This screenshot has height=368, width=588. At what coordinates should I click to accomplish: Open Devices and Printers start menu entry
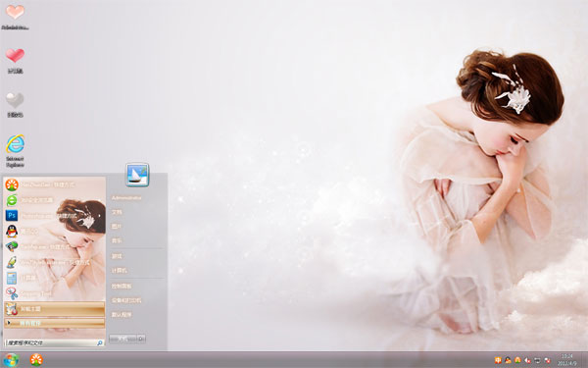click(x=126, y=300)
